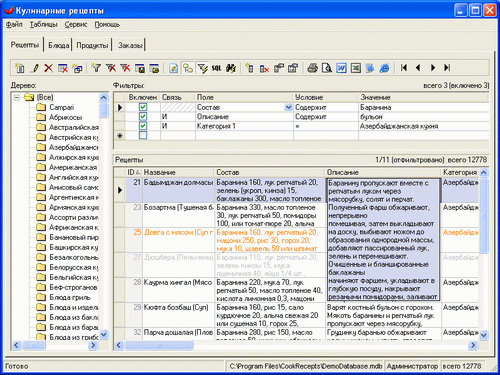Screen dimensions: 500x375
Task: Click the delete column icon
Action: click(x=264, y=68)
